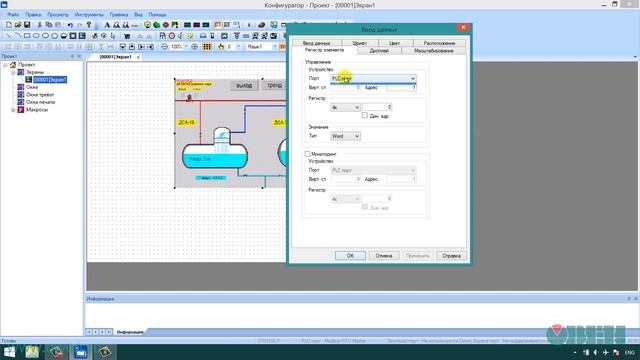Select the arrow pointer tool
Image resolution: width=640 pixels, height=360 pixels.
tap(113, 36)
